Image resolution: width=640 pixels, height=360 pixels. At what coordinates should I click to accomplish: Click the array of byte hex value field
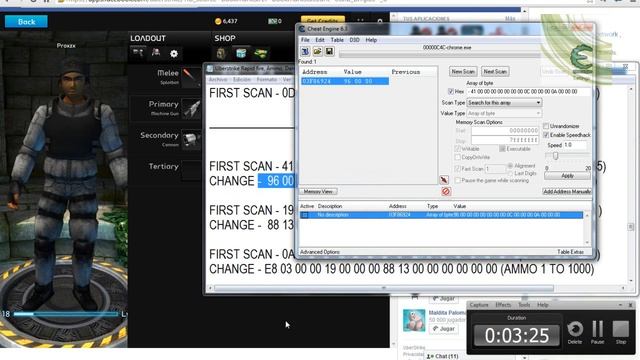(529, 92)
